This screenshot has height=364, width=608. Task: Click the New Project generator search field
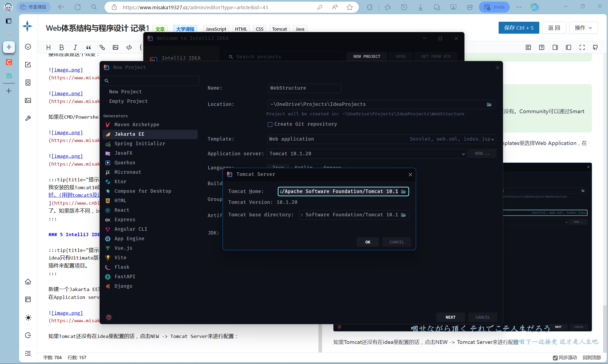click(x=150, y=81)
